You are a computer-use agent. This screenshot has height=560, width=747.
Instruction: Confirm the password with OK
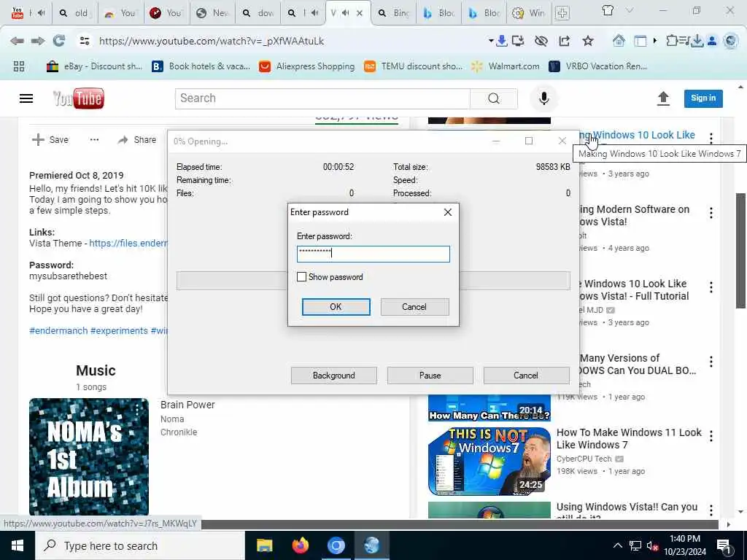click(336, 307)
